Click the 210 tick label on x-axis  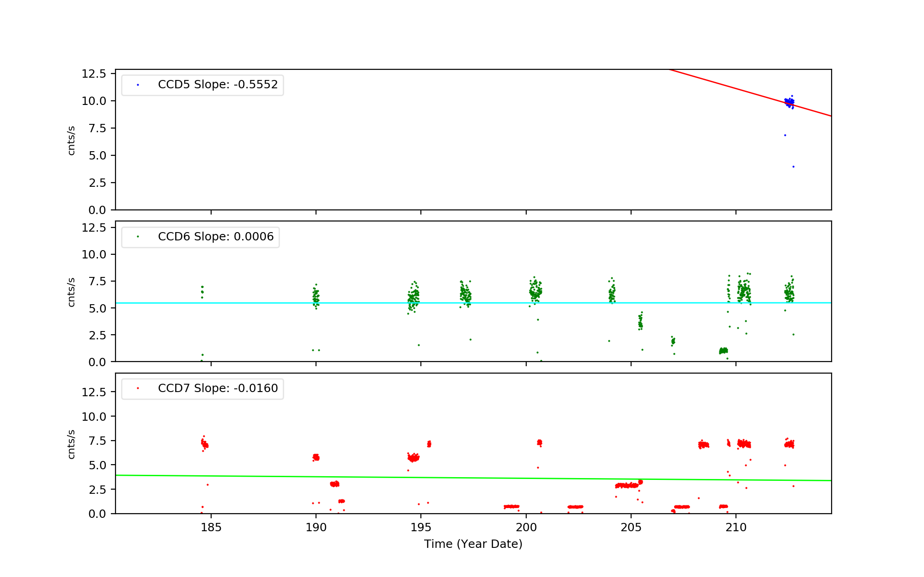736,528
